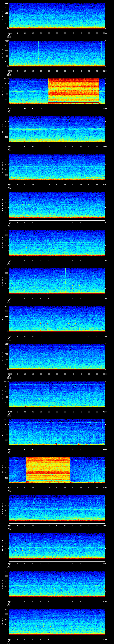Open the spectrogram panel starting at 4:33:00
Screen dimensions: 114x644
[x=57, y=167]
